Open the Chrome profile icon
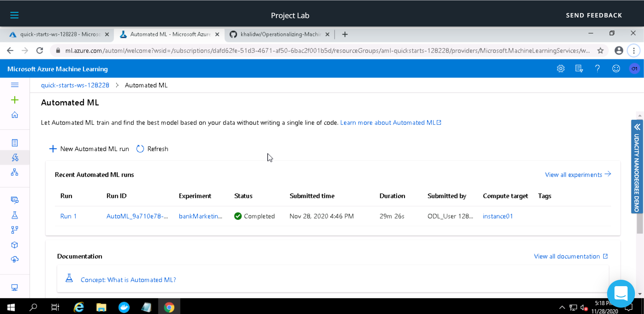 (x=619, y=50)
